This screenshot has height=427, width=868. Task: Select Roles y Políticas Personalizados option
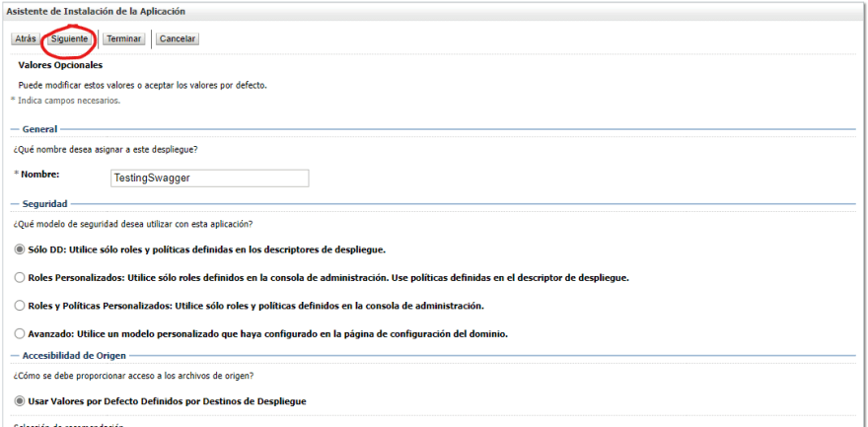click(x=20, y=306)
